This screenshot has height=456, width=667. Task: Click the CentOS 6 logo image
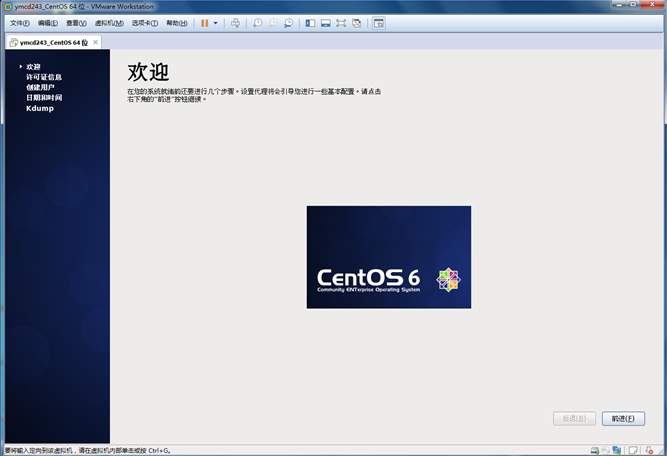[x=389, y=257]
